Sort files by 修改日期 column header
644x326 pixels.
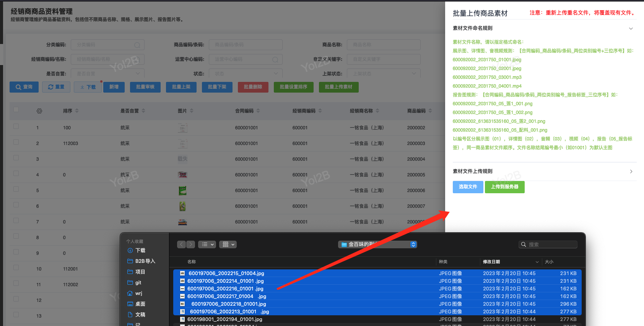[x=511, y=262]
